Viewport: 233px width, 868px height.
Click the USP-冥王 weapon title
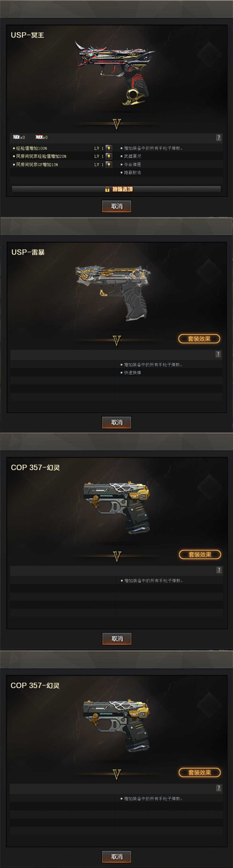click(x=27, y=35)
